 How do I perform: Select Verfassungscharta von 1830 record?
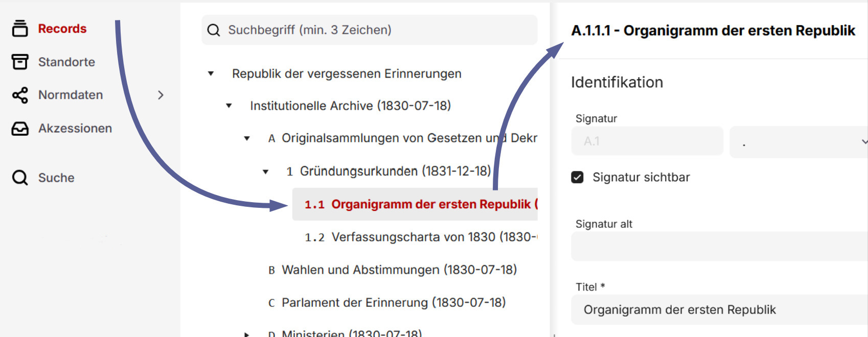(433, 237)
